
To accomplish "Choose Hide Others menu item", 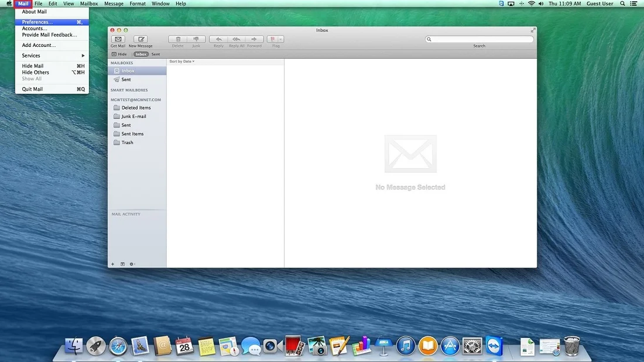I will pos(52,72).
